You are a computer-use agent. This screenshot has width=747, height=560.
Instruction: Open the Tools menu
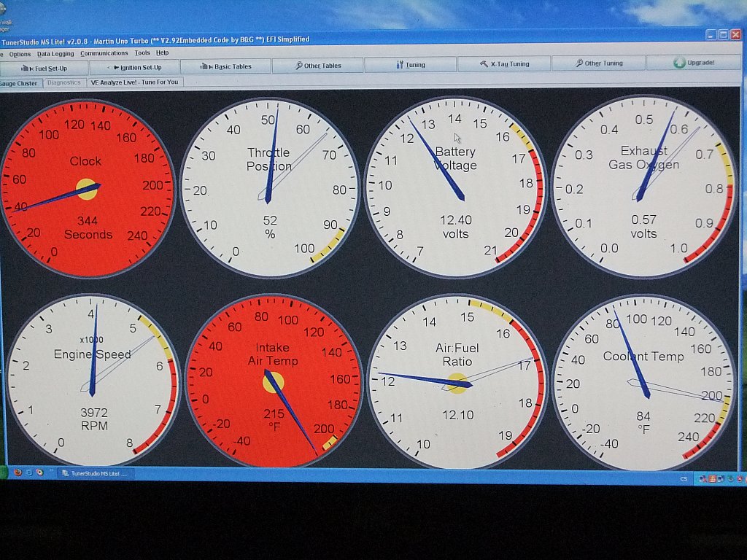point(142,53)
